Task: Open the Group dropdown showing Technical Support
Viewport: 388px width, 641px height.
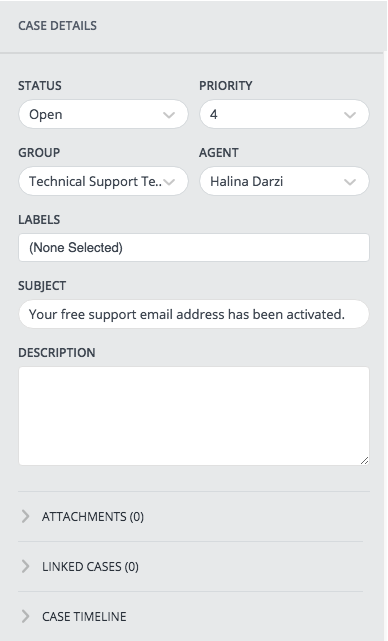Action: tap(103, 181)
